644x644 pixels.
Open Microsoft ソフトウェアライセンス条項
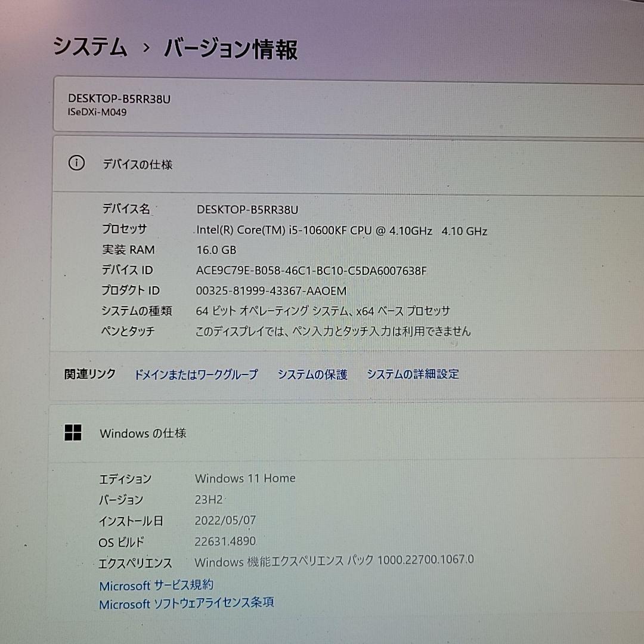[186, 603]
